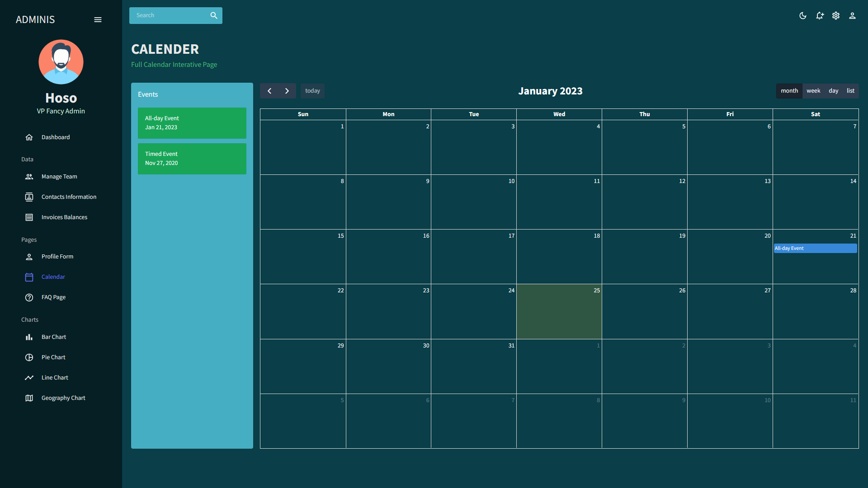Screen dimensions: 868x488
Task: Navigate to next month with right chevron
Action: tap(287, 91)
